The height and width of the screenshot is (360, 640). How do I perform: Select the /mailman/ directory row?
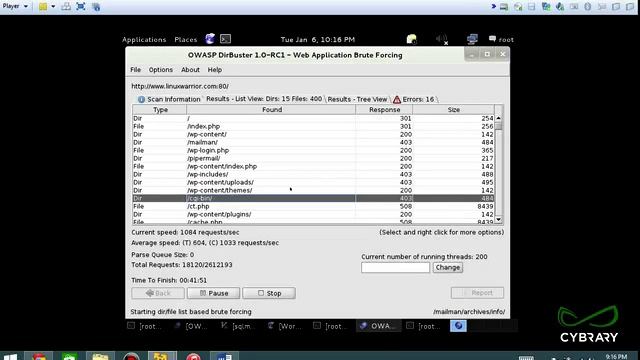313,142
